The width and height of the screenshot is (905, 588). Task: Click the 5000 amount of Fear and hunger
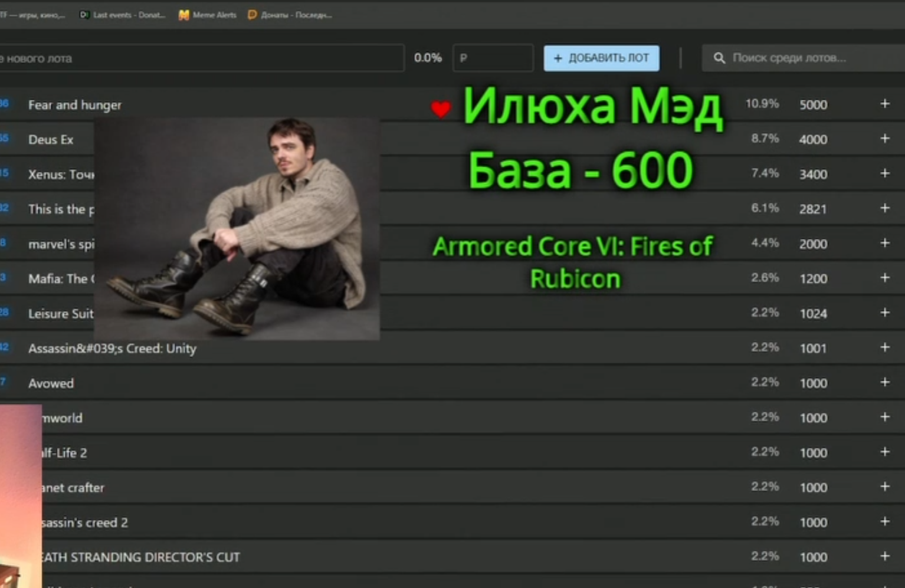click(x=813, y=105)
